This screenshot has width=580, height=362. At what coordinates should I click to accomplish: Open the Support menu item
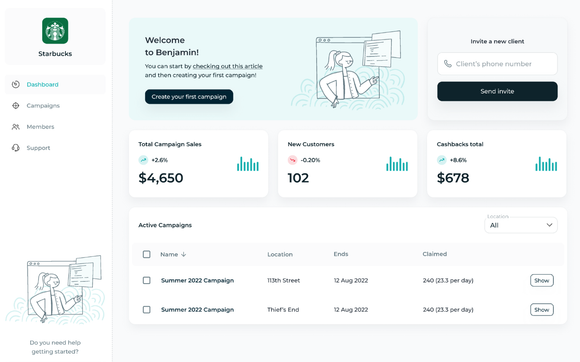point(55,148)
